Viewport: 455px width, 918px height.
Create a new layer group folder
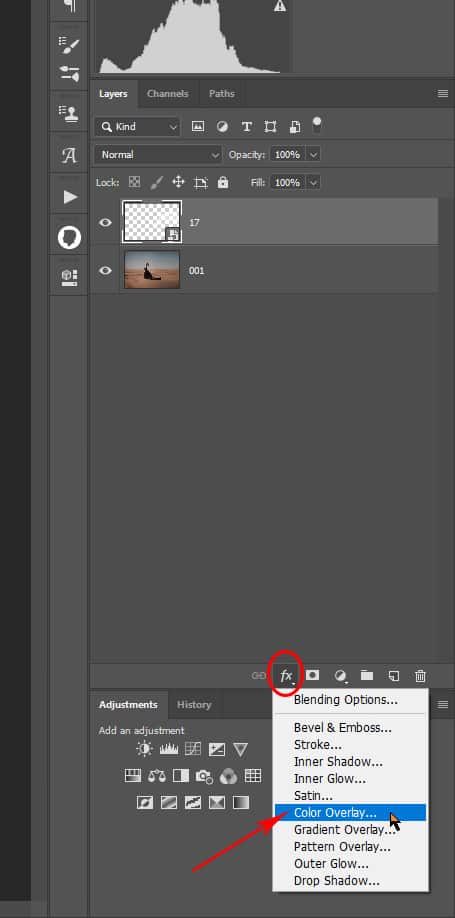click(367, 676)
